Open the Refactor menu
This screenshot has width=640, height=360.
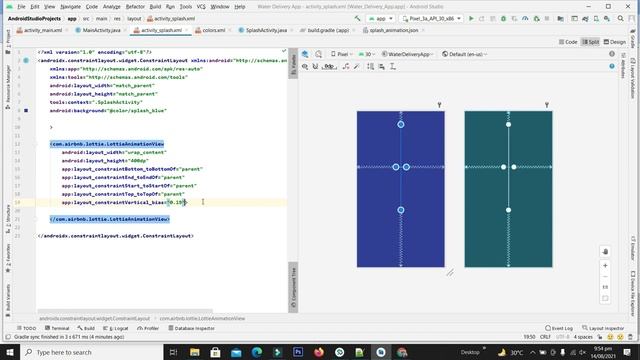coord(135,7)
